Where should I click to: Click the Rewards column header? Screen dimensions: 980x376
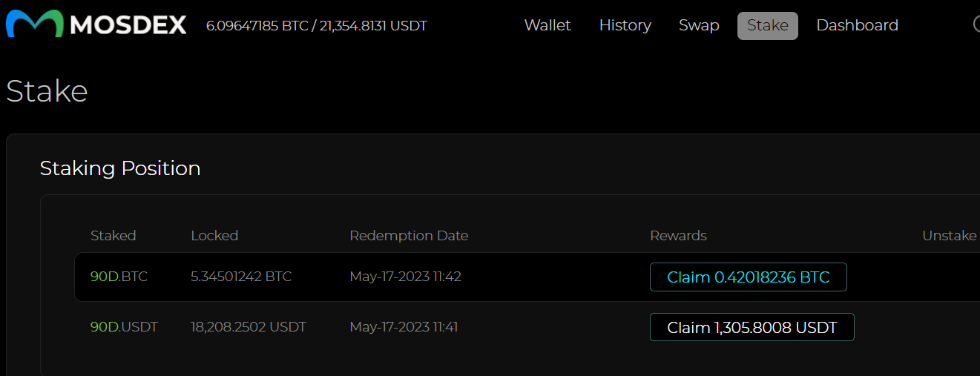(x=678, y=236)
